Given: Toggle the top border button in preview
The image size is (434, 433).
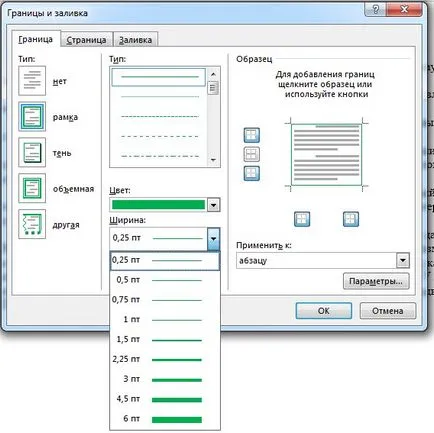Looking at the screenshot, I should (252, 135).
